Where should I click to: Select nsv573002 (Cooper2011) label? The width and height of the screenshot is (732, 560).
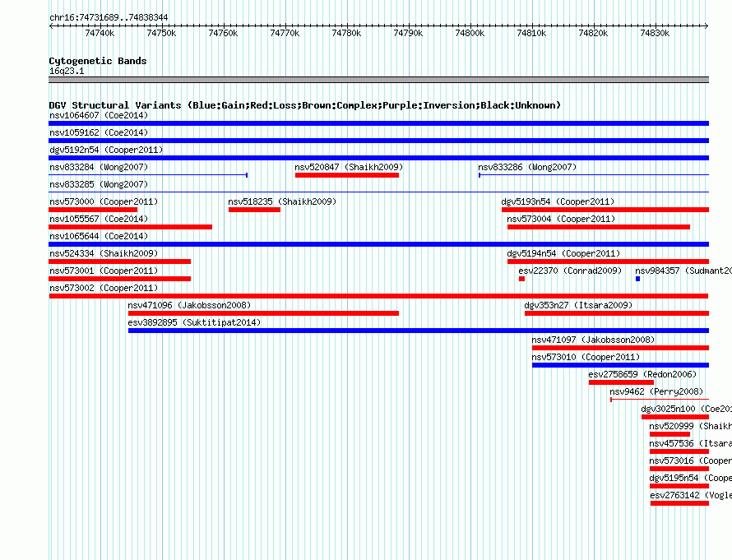[x=104, y=288]
